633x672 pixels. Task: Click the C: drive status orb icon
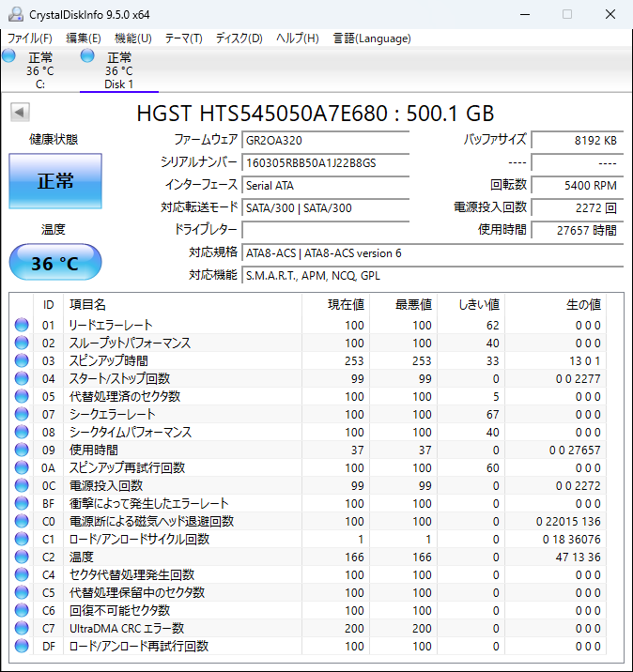(8, 55)
